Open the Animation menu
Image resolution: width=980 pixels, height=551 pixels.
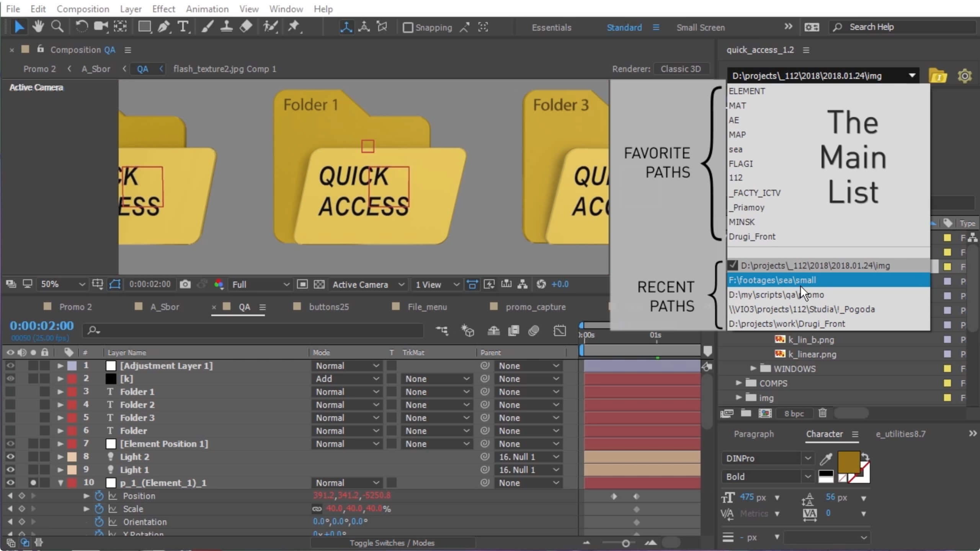click(x=207, y=9)
